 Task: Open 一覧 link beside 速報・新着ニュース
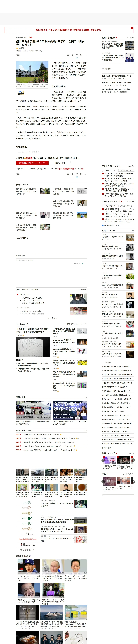pyautogui.click(x=86, y=431)
